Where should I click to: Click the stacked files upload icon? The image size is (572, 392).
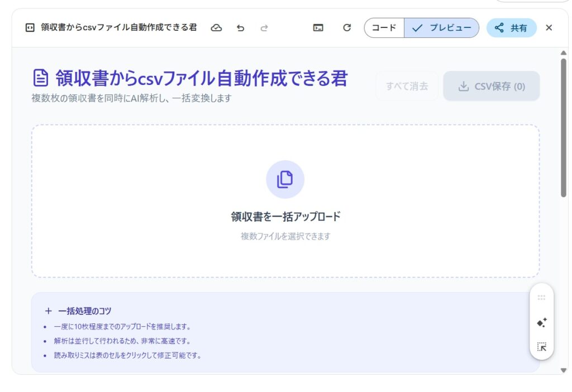pos(285,179)
